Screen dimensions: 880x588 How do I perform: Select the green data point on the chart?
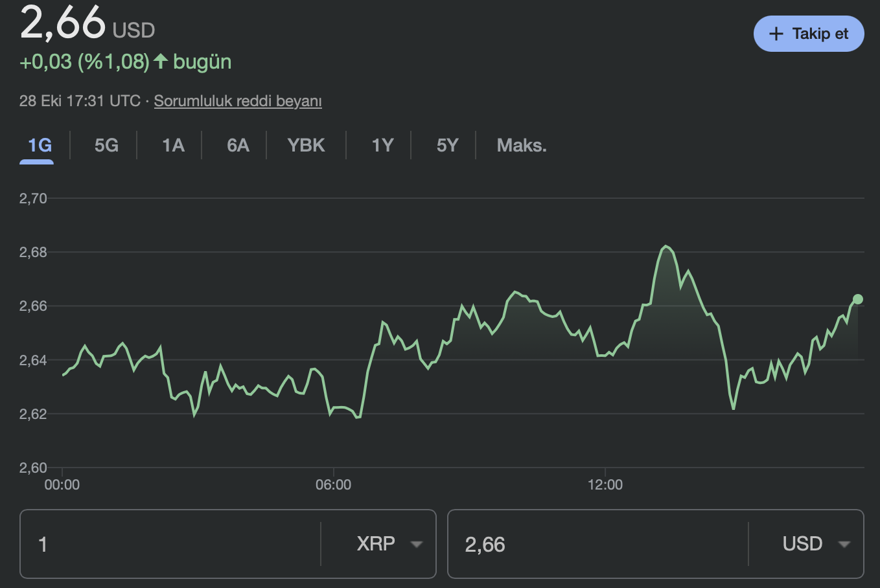857,299
